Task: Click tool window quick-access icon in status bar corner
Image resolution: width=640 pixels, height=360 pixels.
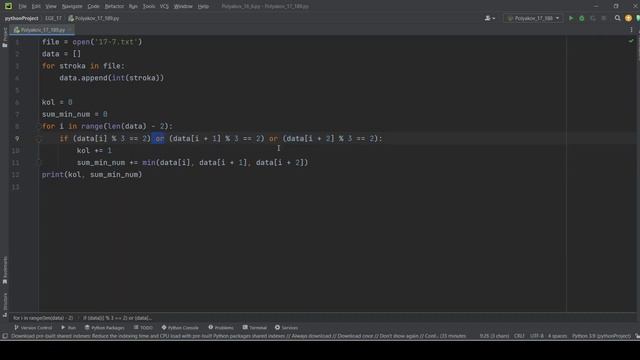Action: (x=5, y=336)
